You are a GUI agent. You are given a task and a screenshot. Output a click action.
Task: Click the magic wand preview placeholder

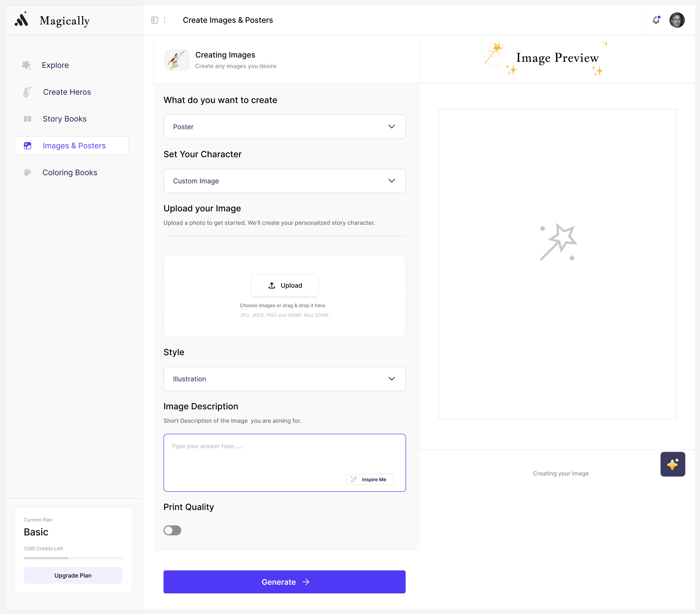pyautogui.click(x=558, y=242)
